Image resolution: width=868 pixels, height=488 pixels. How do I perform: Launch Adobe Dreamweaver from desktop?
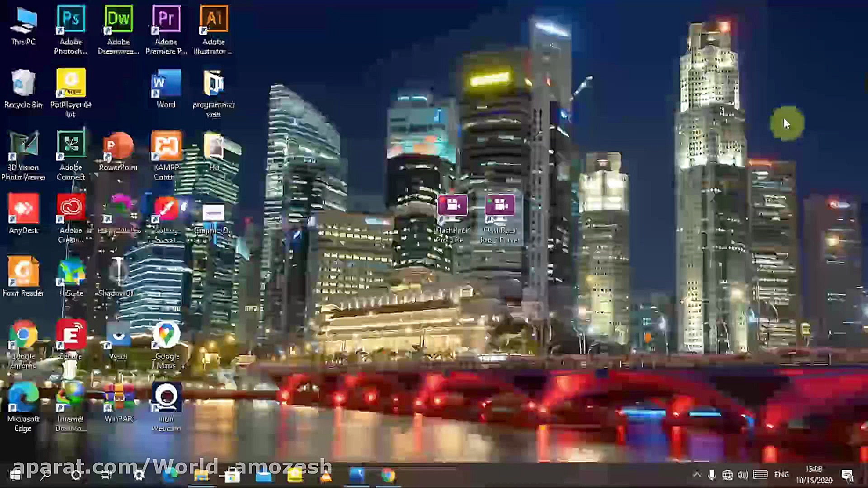click(x=118, y=20)
